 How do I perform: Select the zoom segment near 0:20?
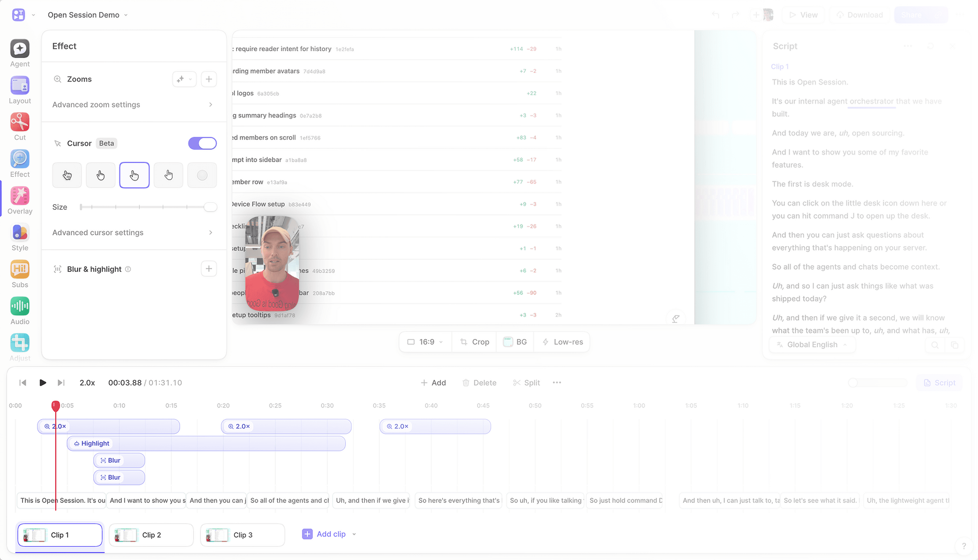pyautogui.click(x=286, y=427)
